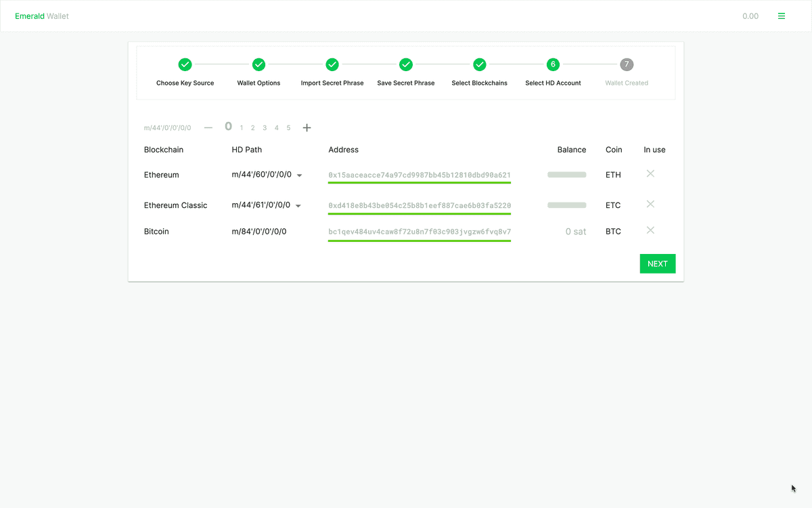Click the Ethereum row in-use X icon
812x508 pixels.
point(650,174)
